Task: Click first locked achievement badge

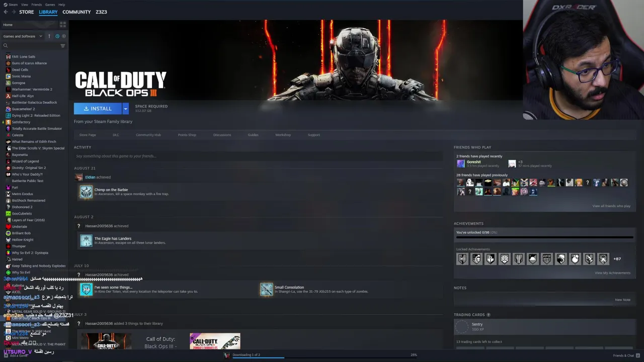Action: tap(462, 259)
